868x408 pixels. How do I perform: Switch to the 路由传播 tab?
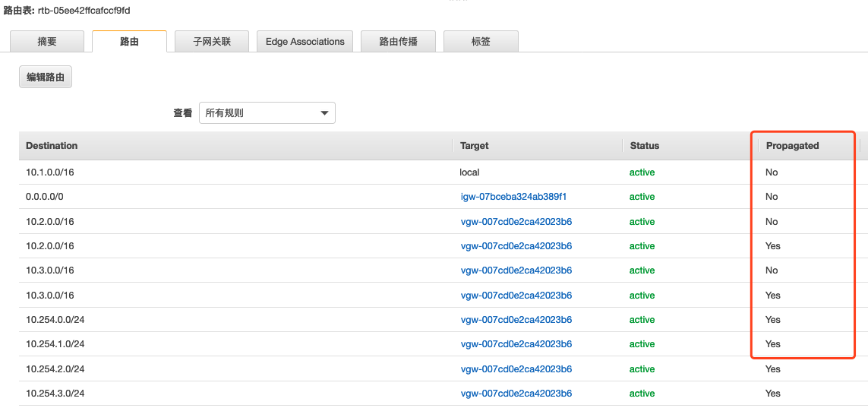coord(398,42)
